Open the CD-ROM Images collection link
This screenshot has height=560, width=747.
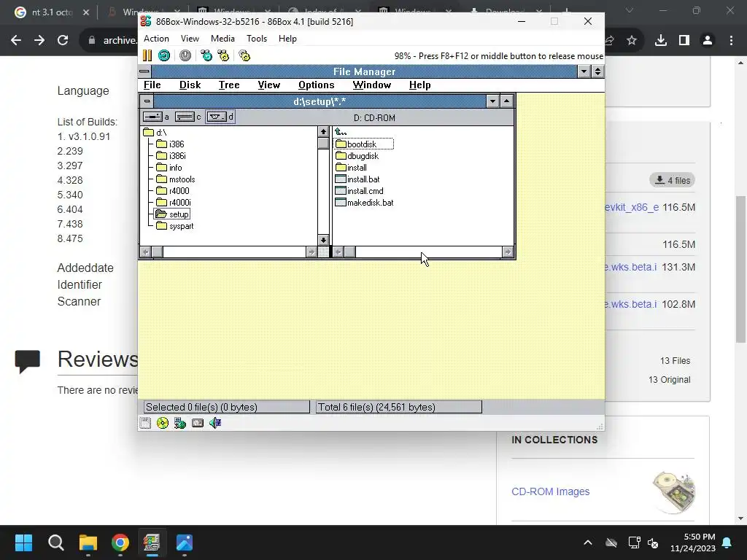pos(550,491)
